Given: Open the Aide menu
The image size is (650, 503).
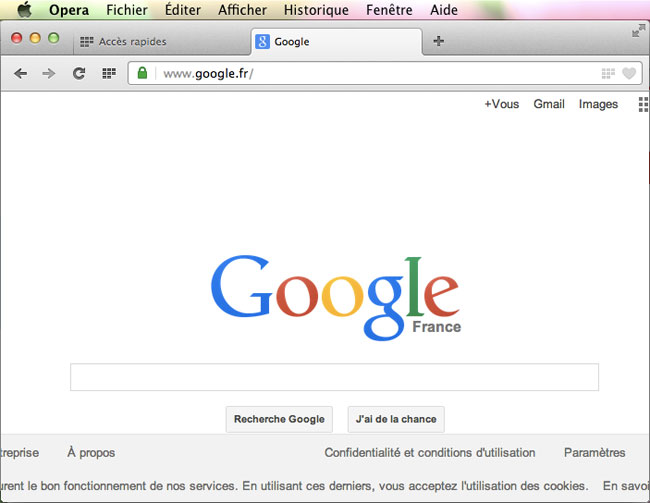Looking at the screenshot, I should (x=444, y=10).
